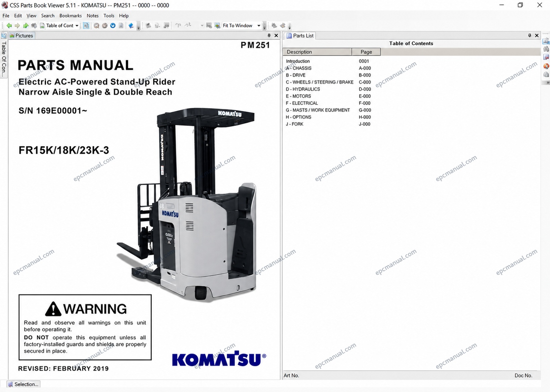Open the Table of Cont dropdown arrow
This screenshot has width=550, height=392.
[x=77, y=26]
